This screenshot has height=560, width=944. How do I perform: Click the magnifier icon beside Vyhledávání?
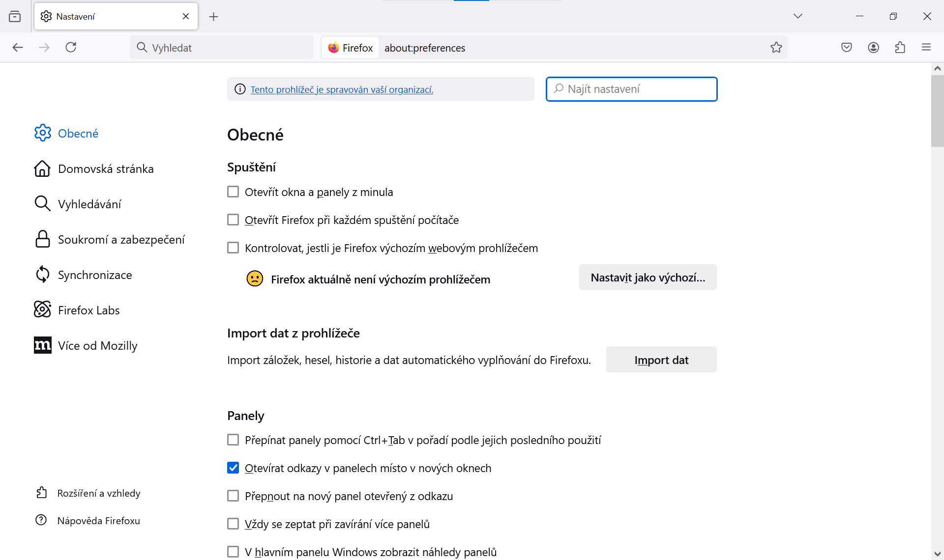43,203
